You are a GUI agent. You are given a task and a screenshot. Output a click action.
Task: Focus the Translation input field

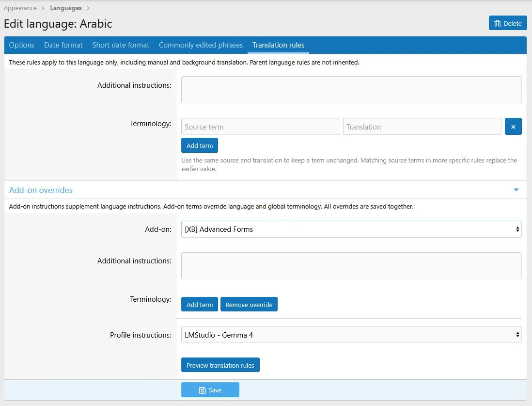422,127
